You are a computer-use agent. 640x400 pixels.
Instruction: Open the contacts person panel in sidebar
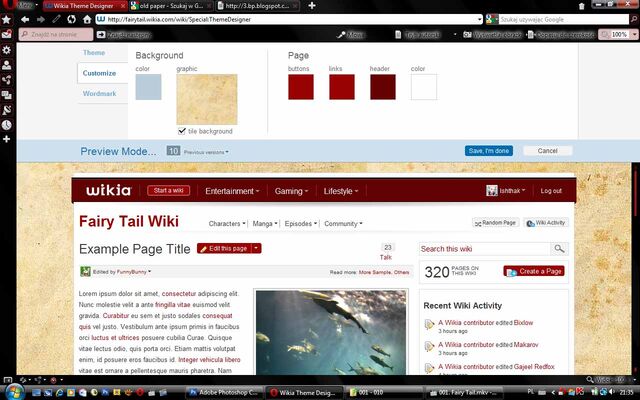click(x=7, y=65)
